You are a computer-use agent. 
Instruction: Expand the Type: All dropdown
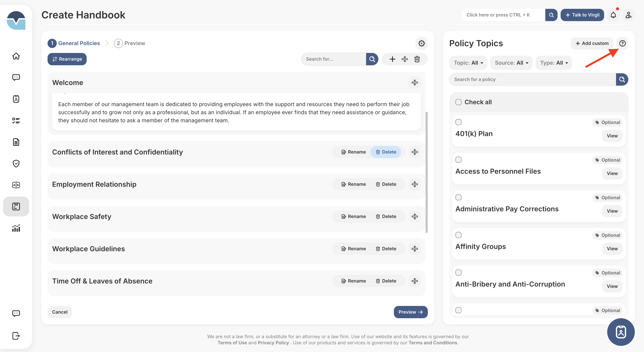click(554, 63)
